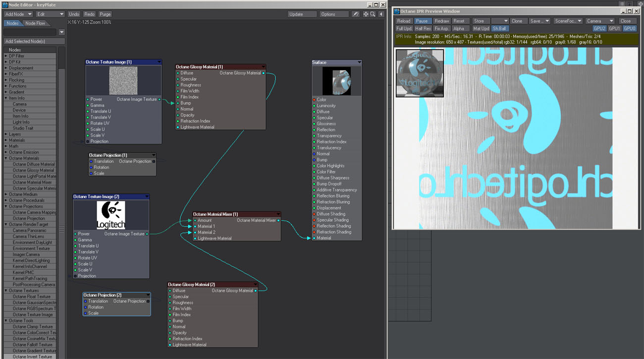Click the shader ball thumbnail in IPR preview

(x=420, y=73)
